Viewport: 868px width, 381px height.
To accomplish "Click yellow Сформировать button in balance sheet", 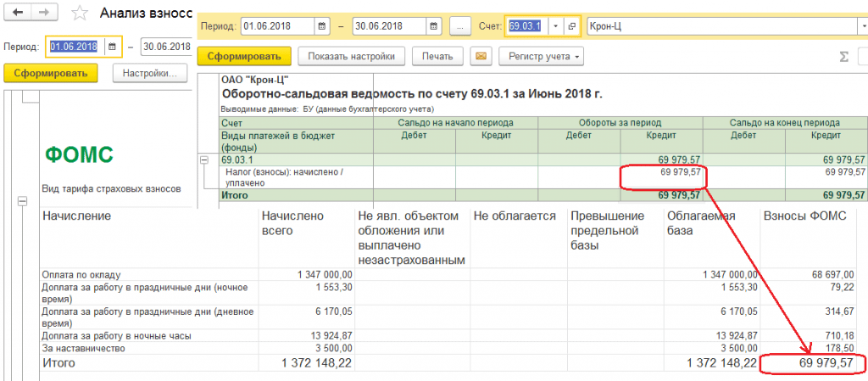I will pyautogui.click(x=243, y=57).
